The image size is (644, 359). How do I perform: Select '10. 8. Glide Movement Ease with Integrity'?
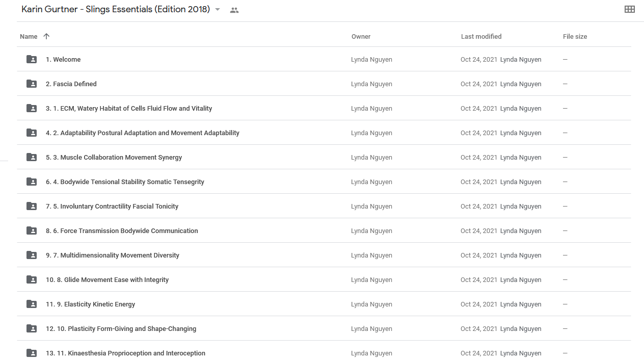[x=107, y=280]
